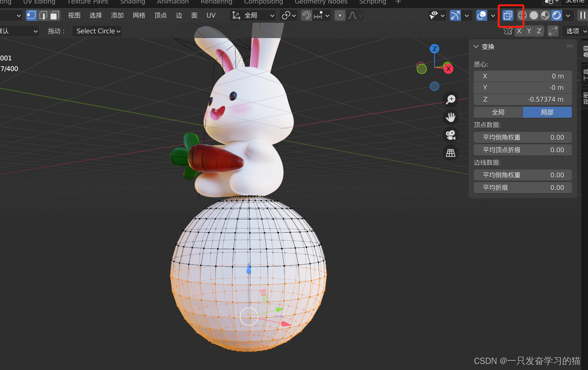Enable Toggle X-Ray mode
The image size is (588, 370).
508,15
